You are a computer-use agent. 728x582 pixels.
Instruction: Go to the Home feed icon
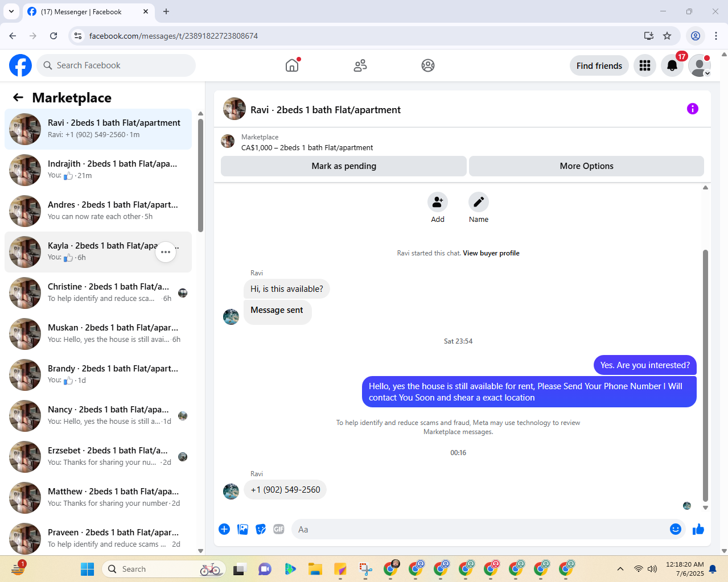coord(292,65)
